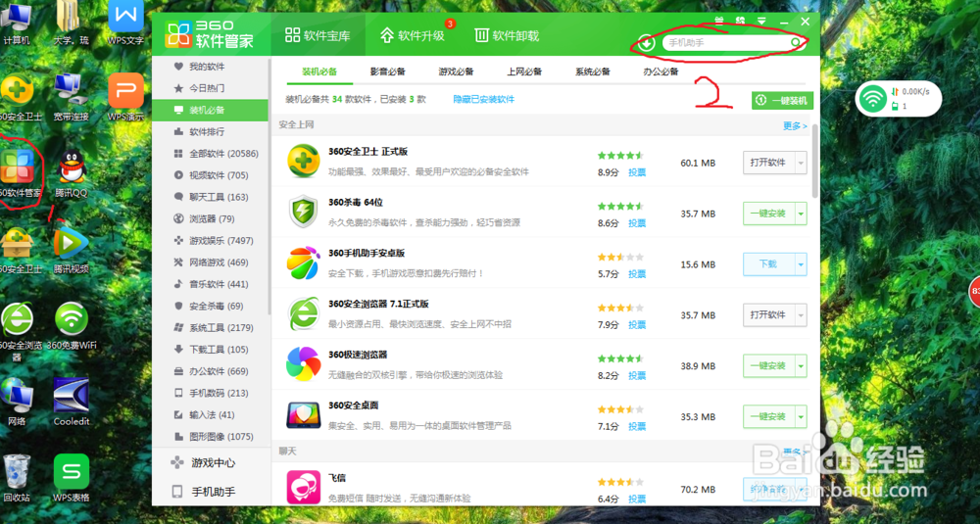
Task: Toggle 隐藏已安装软件 link
Action: pyautogui.click(x=484, y=99)
